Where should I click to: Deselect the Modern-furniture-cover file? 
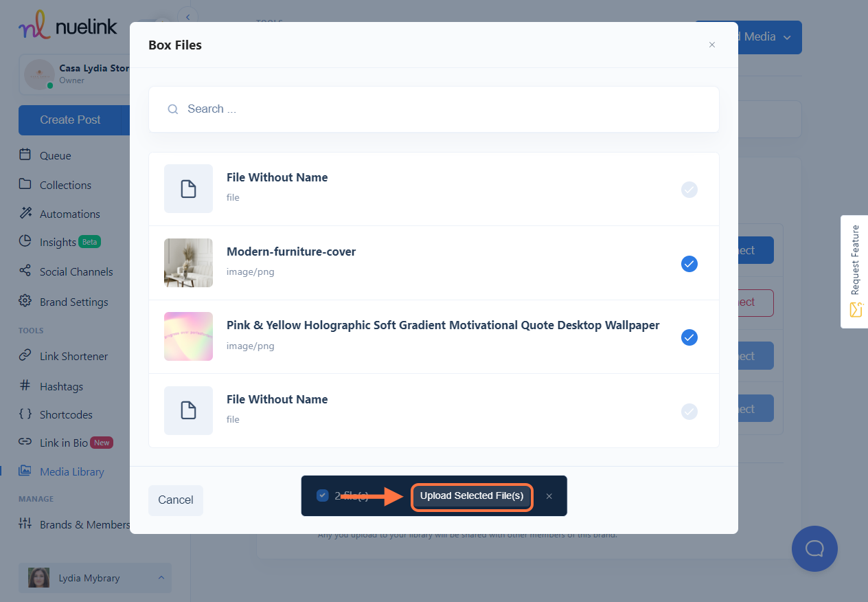tap(689, 264)
